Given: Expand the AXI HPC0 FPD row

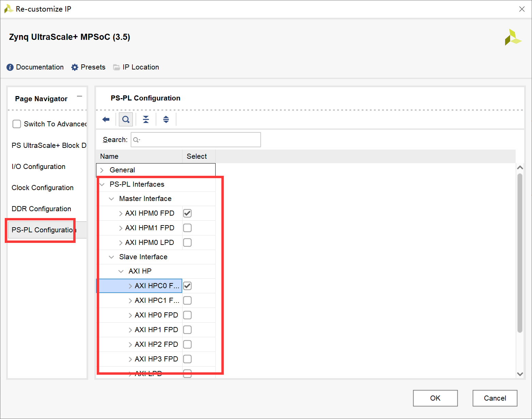Looking at the screenshot, I should tap(130, 286).
